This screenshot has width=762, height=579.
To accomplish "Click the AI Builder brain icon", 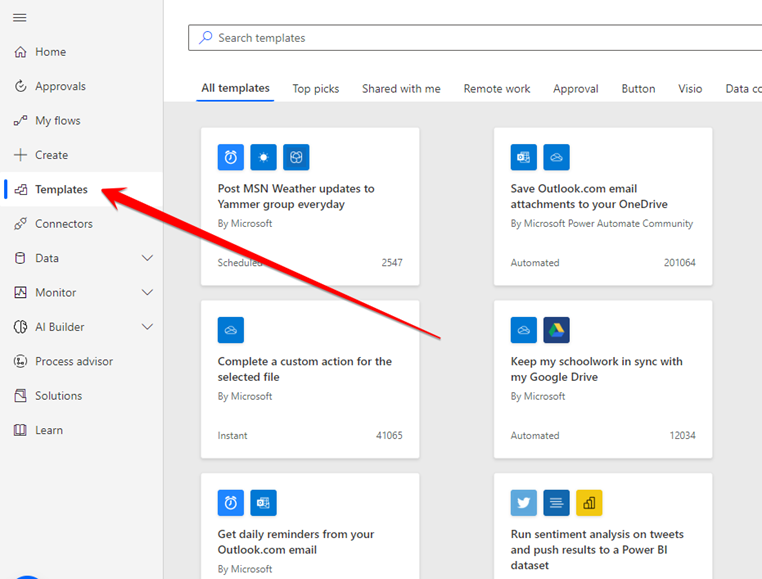I will (x=20, y=327).
